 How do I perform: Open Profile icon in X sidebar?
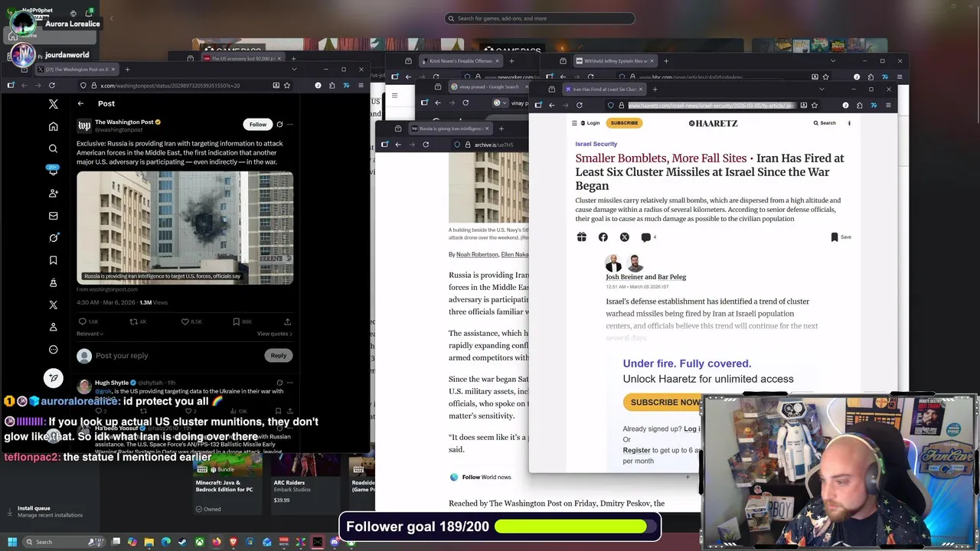point(53,327)
